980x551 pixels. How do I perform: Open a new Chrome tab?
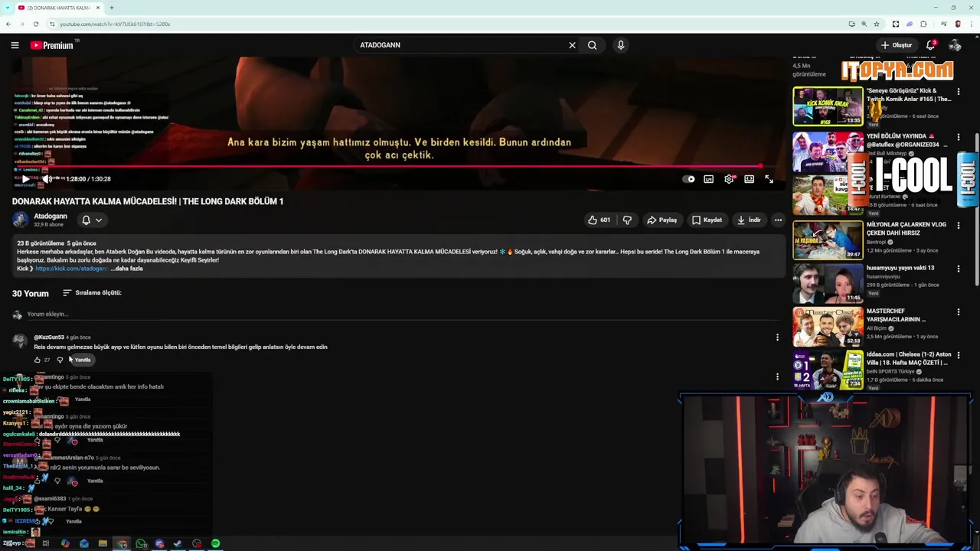(112, 8)
